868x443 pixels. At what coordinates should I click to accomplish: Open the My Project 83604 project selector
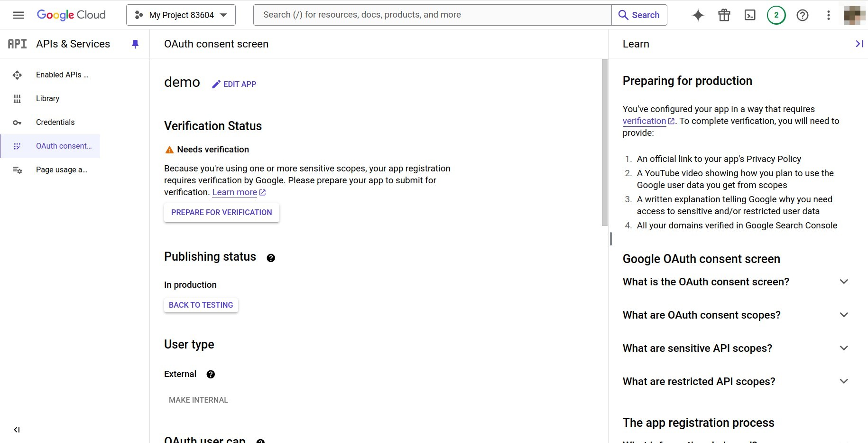[180, 15]
